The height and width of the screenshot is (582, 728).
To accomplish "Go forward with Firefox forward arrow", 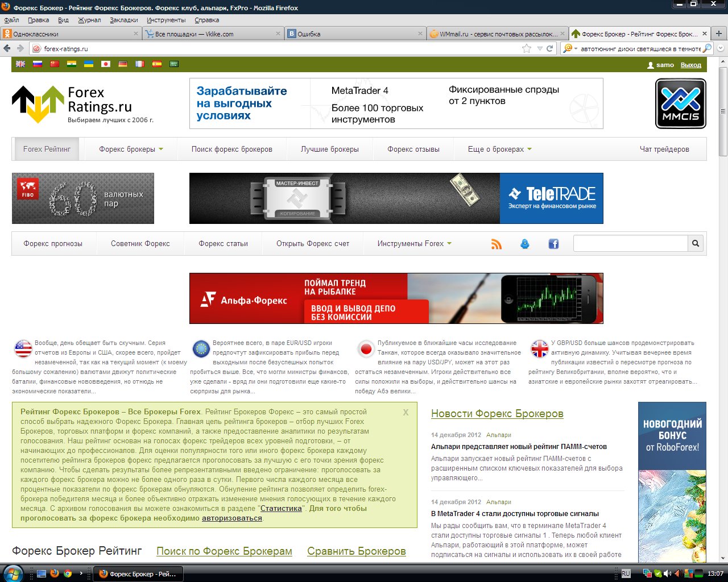I will click(20, 48).
